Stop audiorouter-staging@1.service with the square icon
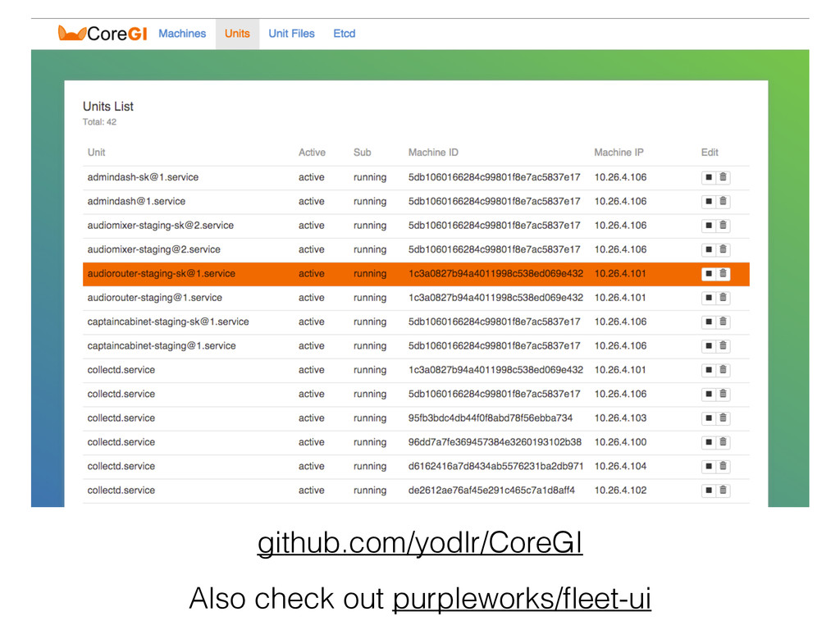Screen dimensions: 840x630 click(708, 298)
